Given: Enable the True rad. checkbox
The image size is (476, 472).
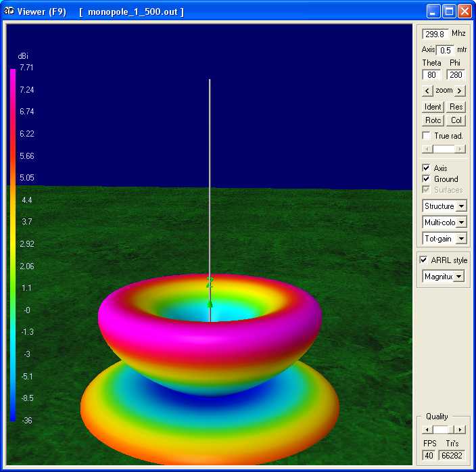Looking at the screenshot, I should pos(427,136).
